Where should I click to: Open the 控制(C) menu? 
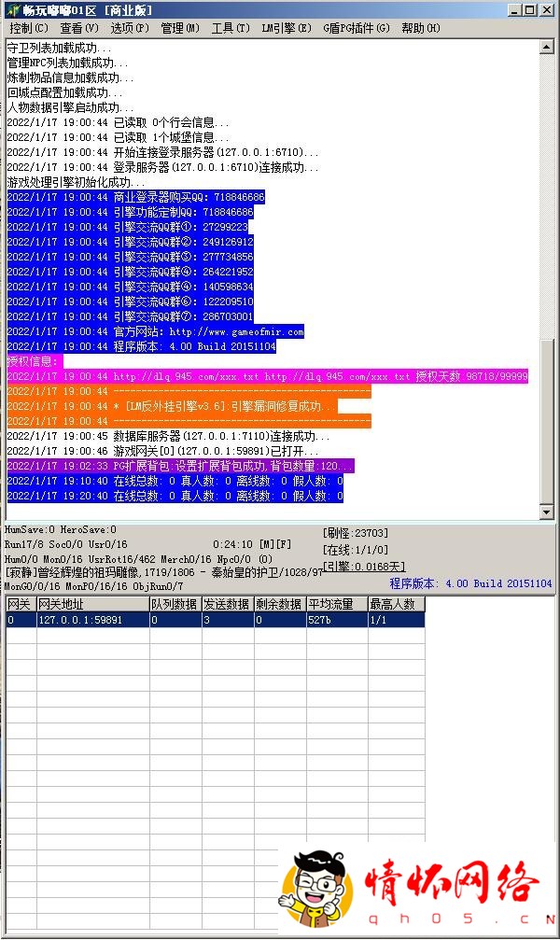[x=28, y=28]
